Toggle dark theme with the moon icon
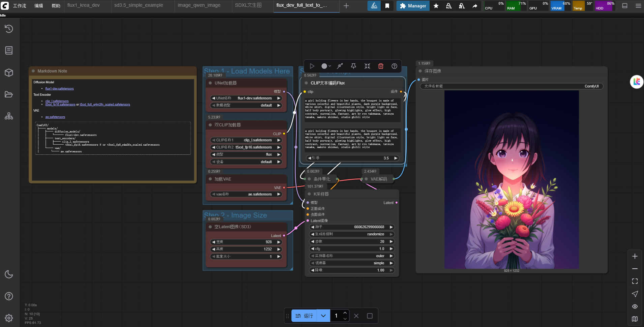Screen dimensions: 644x327 pos(9,274)
